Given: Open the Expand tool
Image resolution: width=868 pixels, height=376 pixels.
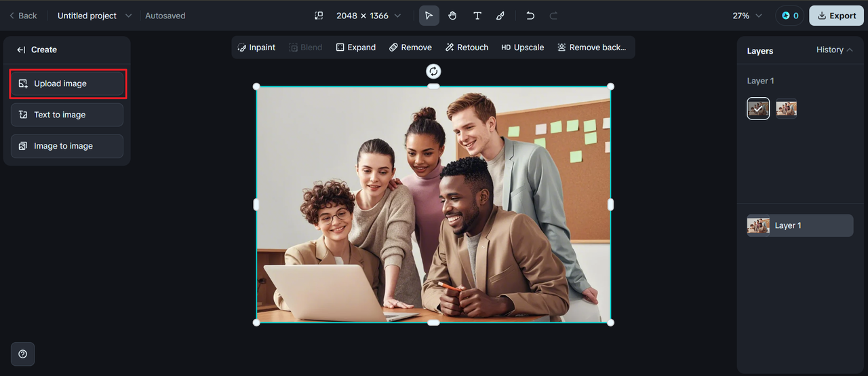Looking at the screenshot, I should click(356, 48).
